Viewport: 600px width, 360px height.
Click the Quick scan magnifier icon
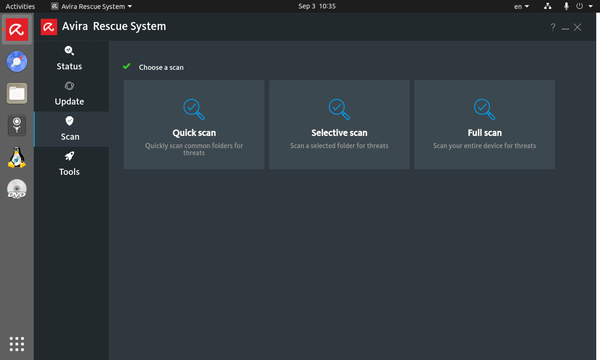pyautogui.click(x=194, y=109)
